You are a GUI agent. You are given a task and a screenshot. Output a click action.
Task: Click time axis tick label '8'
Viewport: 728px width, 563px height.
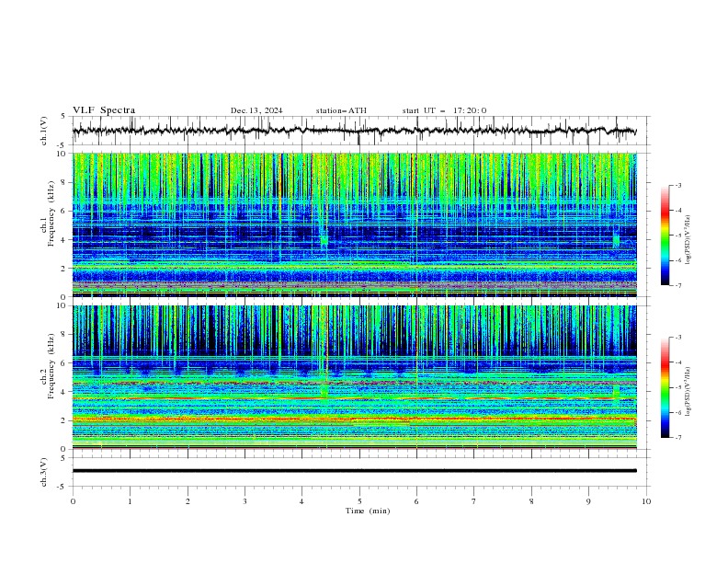[531, 501]
